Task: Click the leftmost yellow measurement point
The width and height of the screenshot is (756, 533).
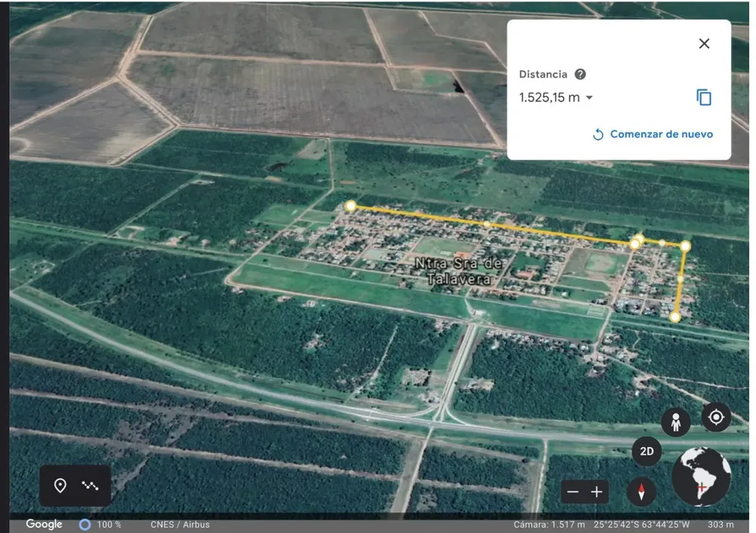Action: [350, 206]
